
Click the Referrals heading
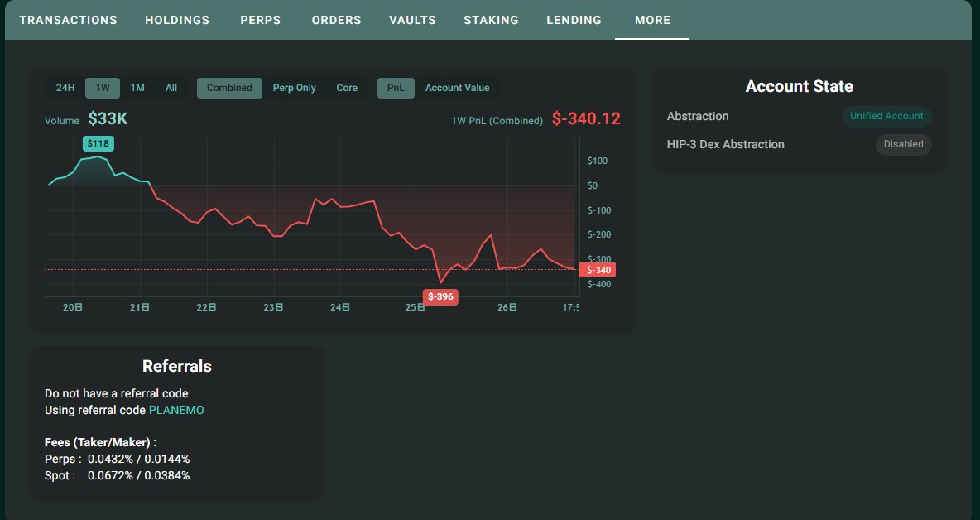[177, 366]
